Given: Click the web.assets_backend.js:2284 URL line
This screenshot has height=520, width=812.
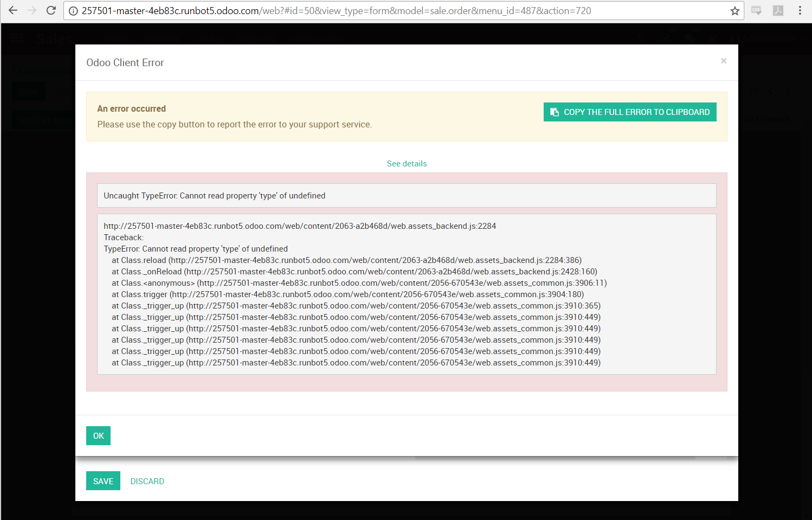Looking at the screenshot, I should pos(300,226).
